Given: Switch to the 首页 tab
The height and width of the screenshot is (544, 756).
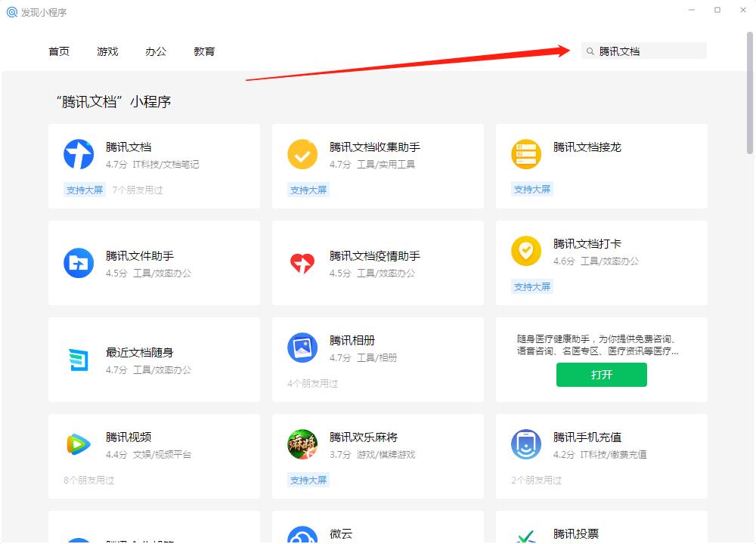Looking at the screenshot, I should 59,51.
